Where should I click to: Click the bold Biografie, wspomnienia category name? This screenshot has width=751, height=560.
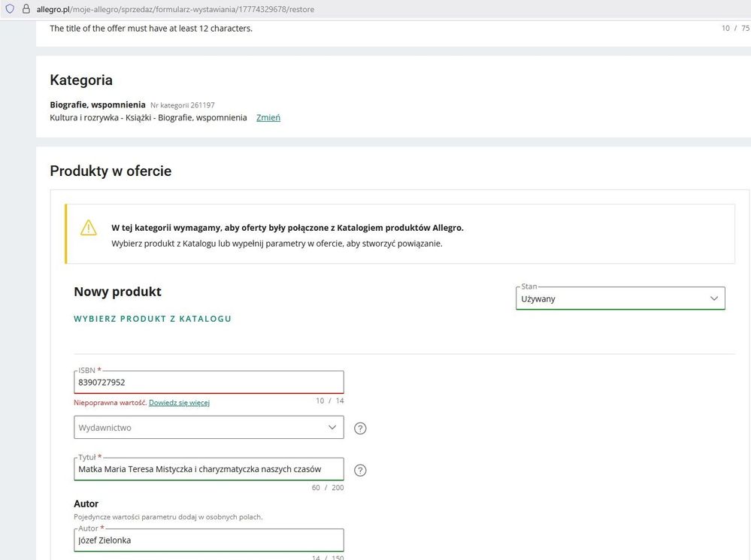point(98,105)
